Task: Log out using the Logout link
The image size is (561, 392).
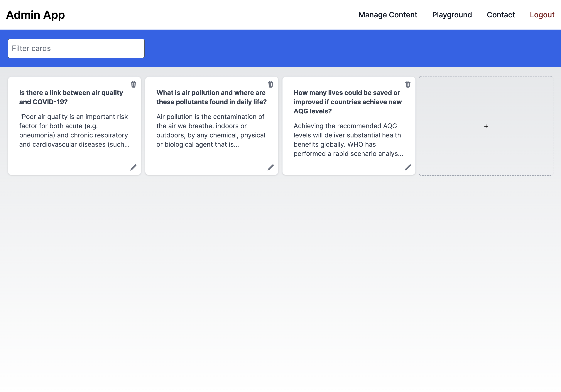Action: click(542, 15)
